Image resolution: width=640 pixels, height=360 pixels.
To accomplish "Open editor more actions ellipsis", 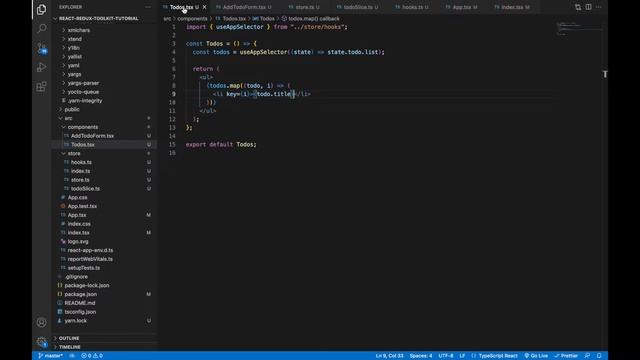I will 599,7.
